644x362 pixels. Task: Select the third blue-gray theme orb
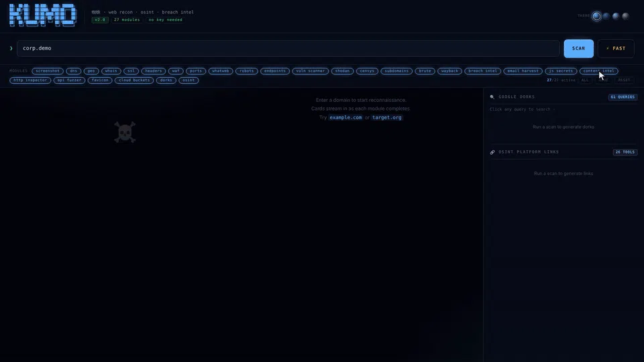point(616,16)
